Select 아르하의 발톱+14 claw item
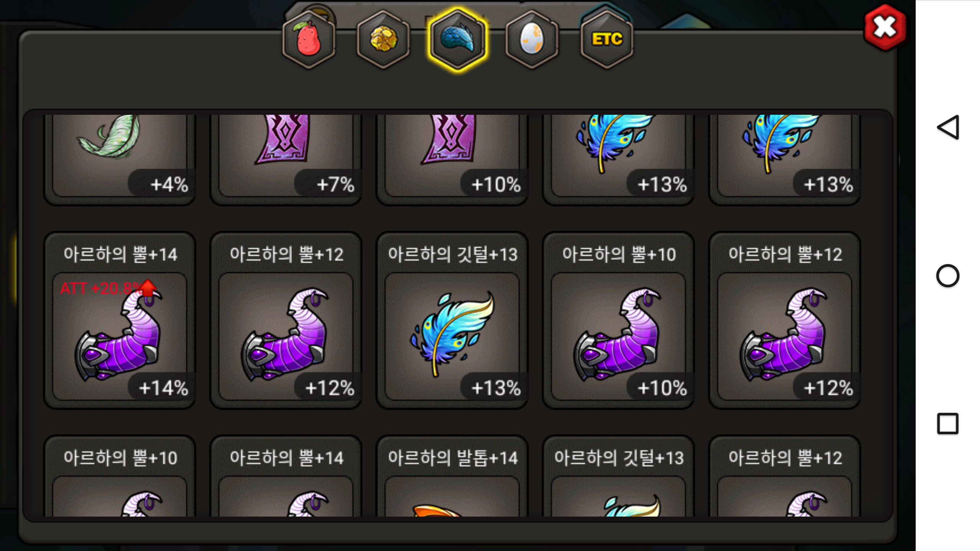The height and width of the screenshot is (551, 980). (x=452, y=476)
